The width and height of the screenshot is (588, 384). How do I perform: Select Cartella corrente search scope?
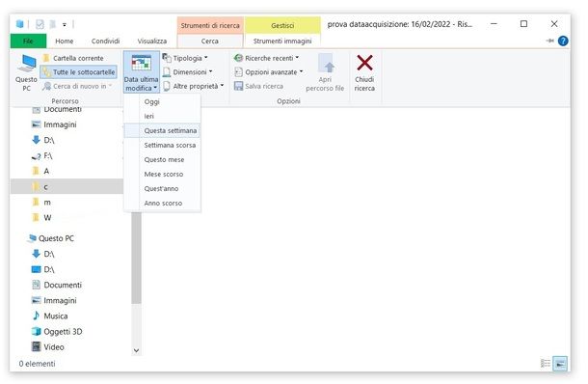tap(73, 58)
